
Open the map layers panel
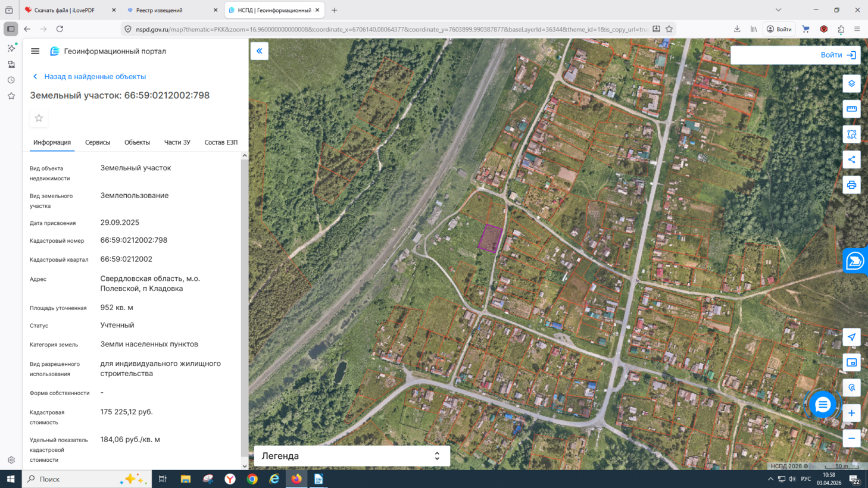pyautogui.click(x=851, y=84)
